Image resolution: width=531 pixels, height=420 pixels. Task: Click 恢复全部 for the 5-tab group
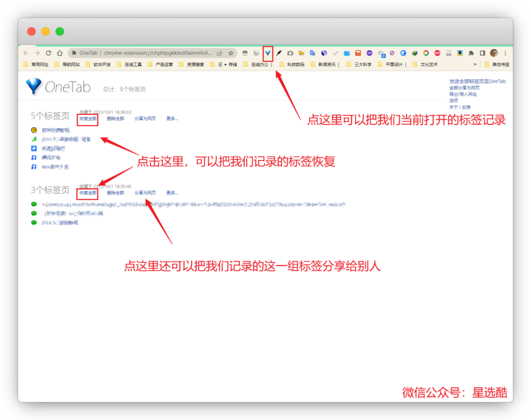(x=88, y=118)
